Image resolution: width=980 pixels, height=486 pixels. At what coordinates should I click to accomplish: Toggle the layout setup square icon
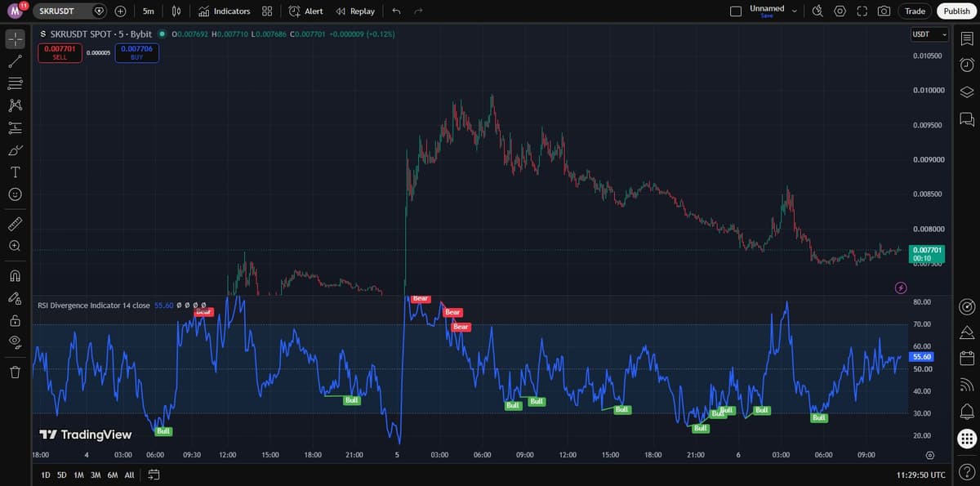tap(735, 11)
